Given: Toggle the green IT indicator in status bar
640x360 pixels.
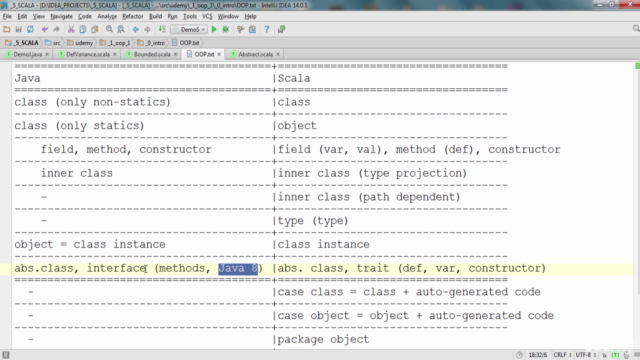Looking at the screenshot, I should click(x=615, y=355).
